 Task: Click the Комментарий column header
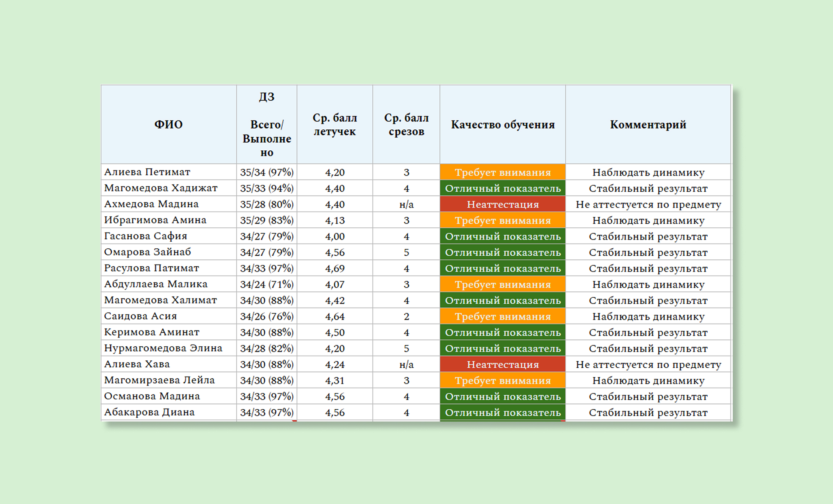[x=648, y=125]
